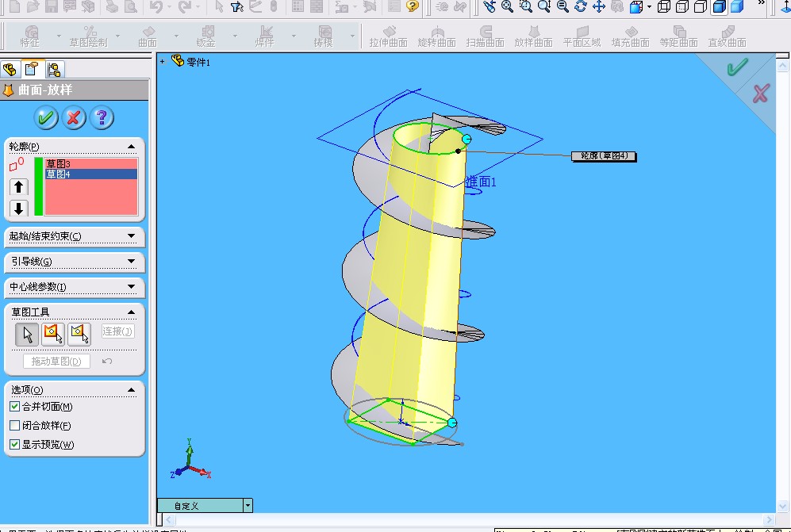Image resolution: width=791 pixels, height=532 pixels.
Task: Click view orientation cube icon
Action: pyautogui.click(x=636, y=6)
